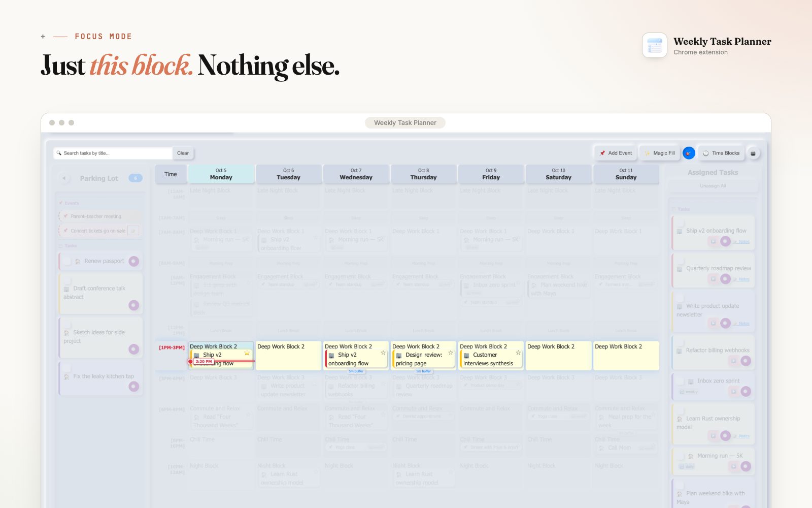This screenshot has height=508, width=812.
Task: Star Wednesday's Ship v2 onboarding flow task
Action: (383, 353)
